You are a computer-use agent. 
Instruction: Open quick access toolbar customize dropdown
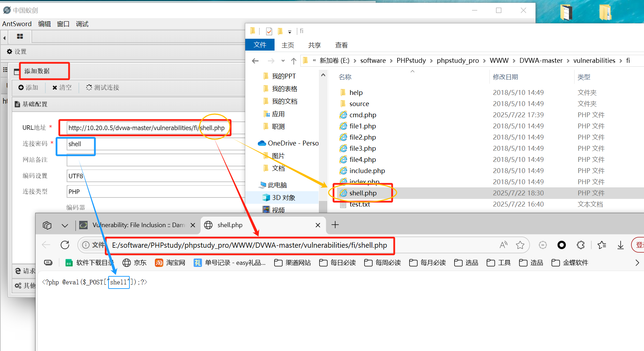tap(290, 32)
